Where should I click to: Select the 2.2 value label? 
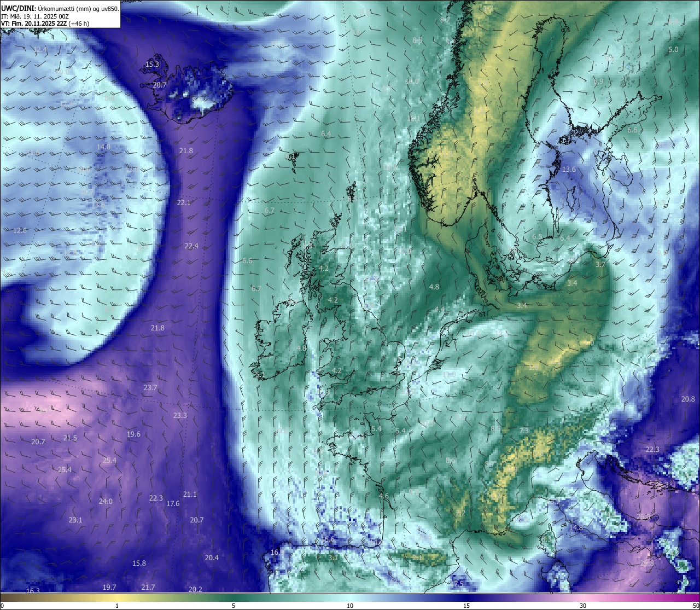(460, 513)
